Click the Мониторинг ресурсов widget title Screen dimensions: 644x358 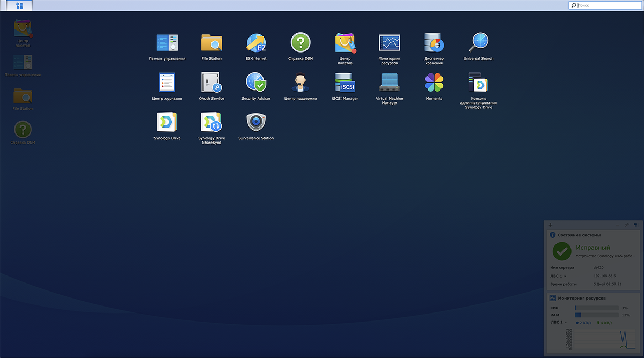tap(582, 298)
